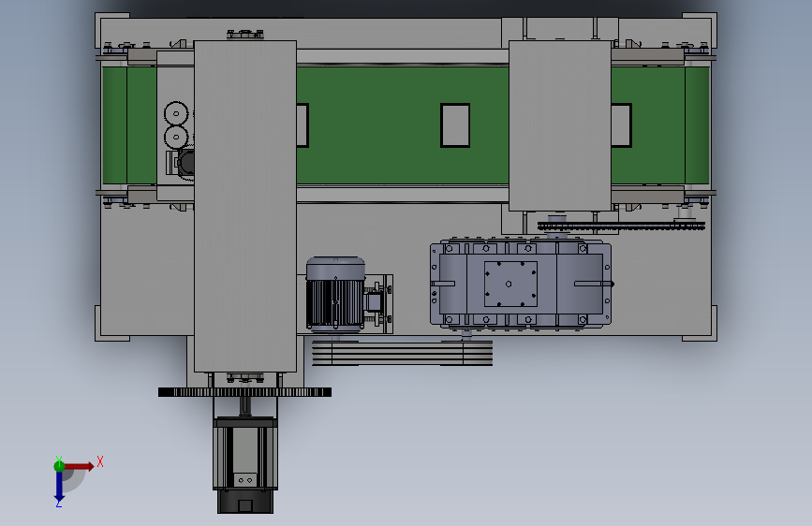Screen dimensions: 812x526
Task: Select the tall left grey cover plate
Action: (x=245, y=206)
